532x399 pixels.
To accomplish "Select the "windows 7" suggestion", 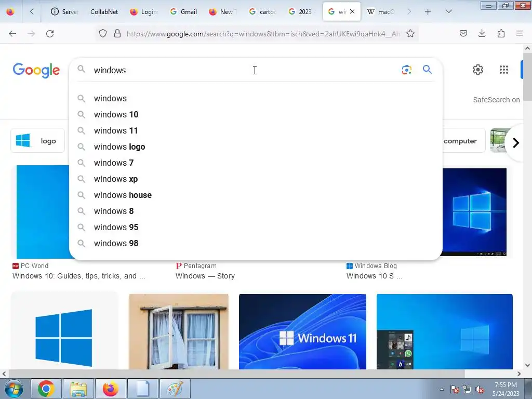I will coord(256,163).
